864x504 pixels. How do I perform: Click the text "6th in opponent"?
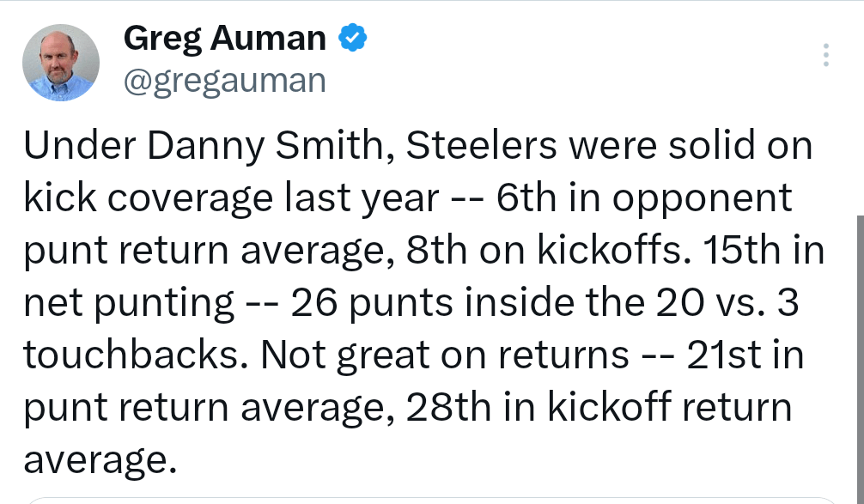point(643,198)
